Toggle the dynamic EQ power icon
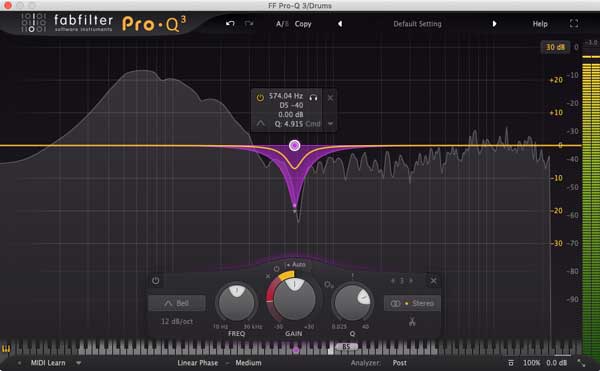This screenshot has width=600, height=371. pyautogui.click(x=276, y=269)
